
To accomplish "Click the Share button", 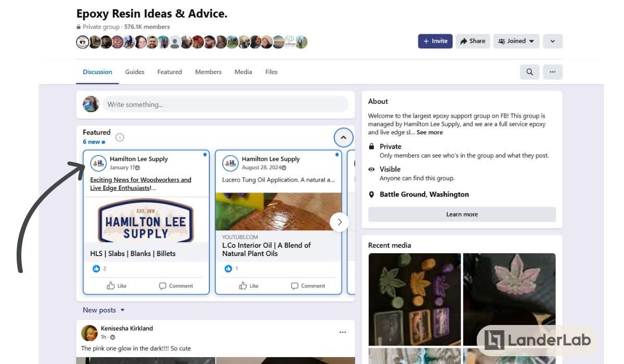I will click(473, 41).
